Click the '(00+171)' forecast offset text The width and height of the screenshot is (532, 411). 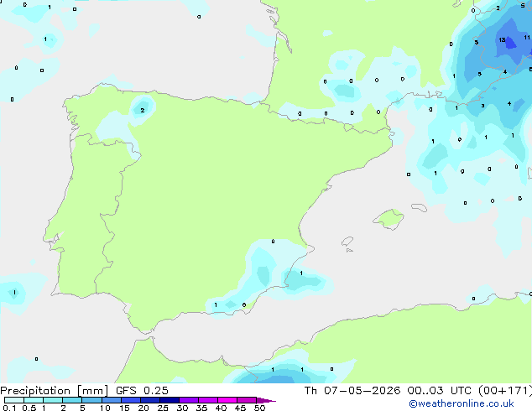click(x=505, y=391)
